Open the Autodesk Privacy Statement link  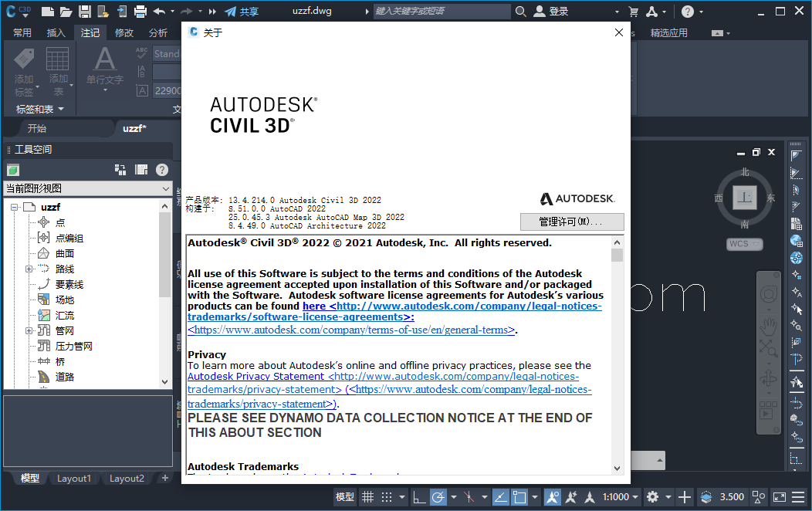click(x=237, y=376)
